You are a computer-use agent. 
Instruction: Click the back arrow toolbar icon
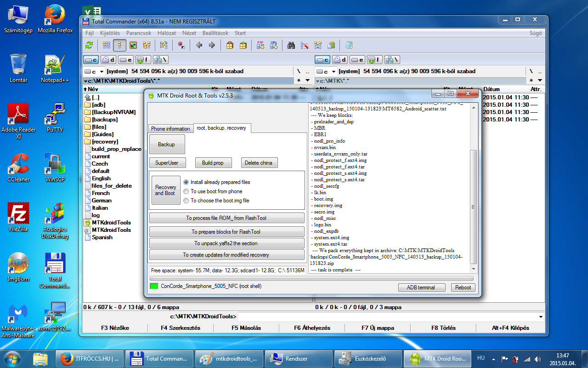[199, 45]
